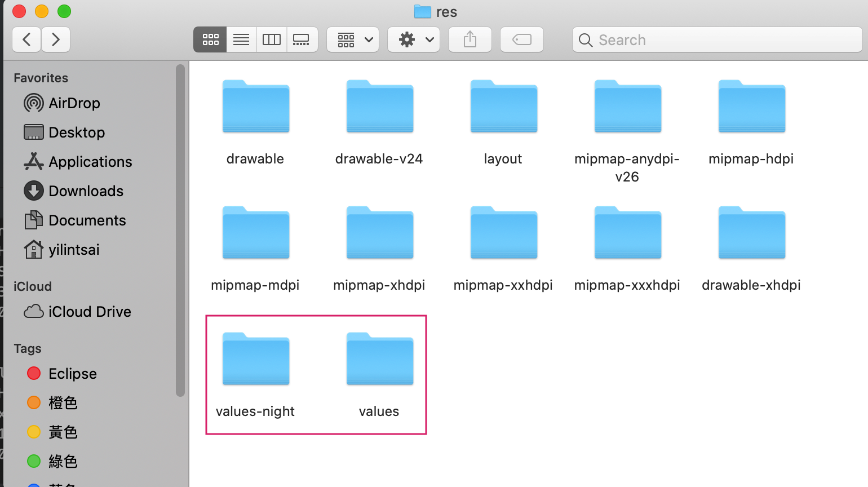Image resolution: width=868 pixels, height=487 pixels.
Task: Open iCloud Drive in the sidebar
Action: coord(90,312)
